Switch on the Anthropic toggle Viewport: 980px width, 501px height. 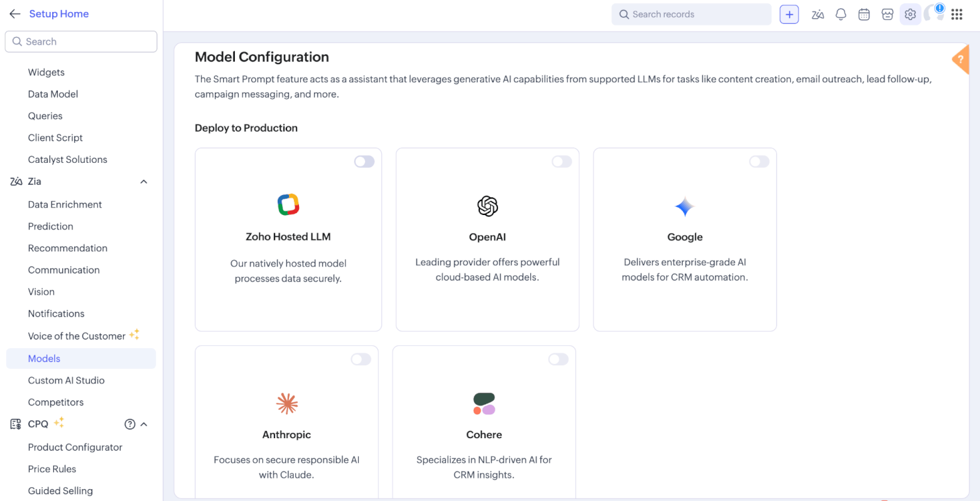tap(361, 359)
